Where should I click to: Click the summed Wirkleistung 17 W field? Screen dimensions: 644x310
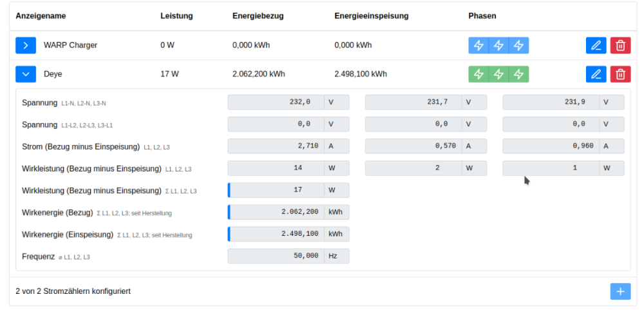click(276, 190)
